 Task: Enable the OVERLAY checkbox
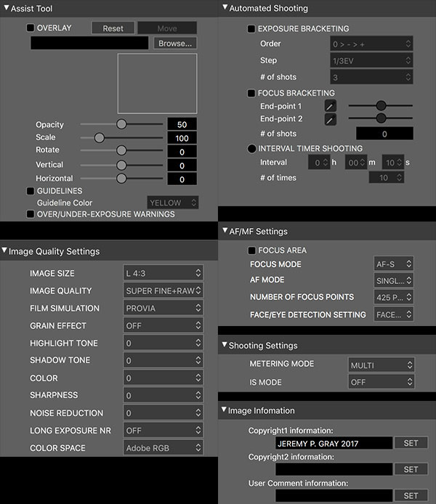pyautogui.click(x=31, y=28)
